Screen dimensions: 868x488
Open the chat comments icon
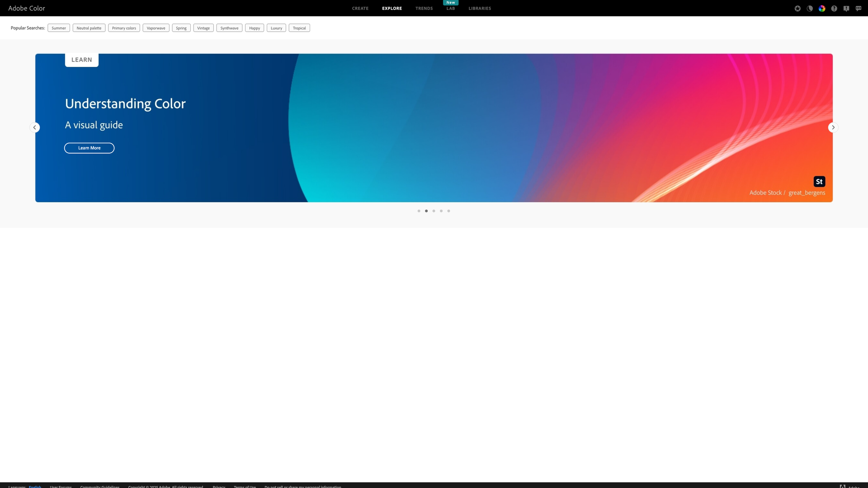coord(858,8)
